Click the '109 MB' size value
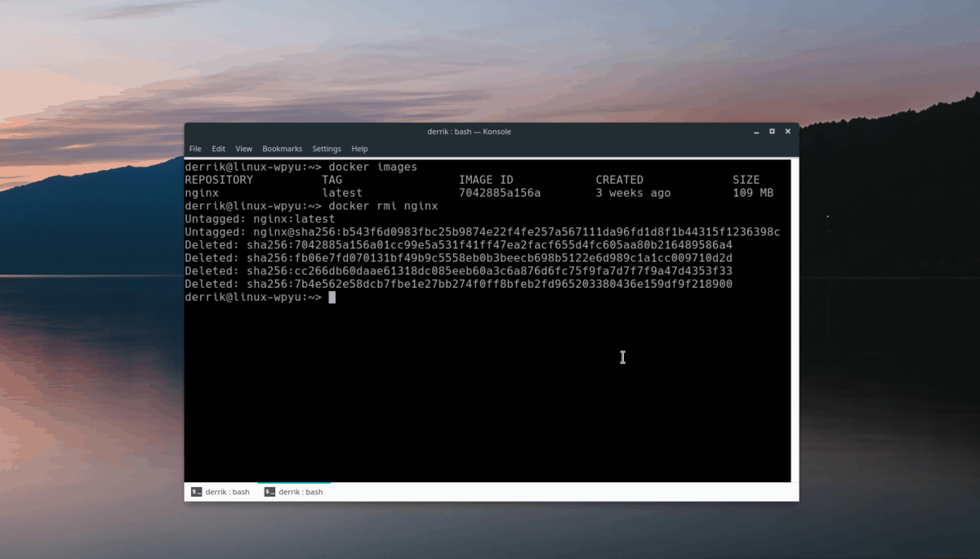Screen dimensions: 980x559 [x=753, y=193]
